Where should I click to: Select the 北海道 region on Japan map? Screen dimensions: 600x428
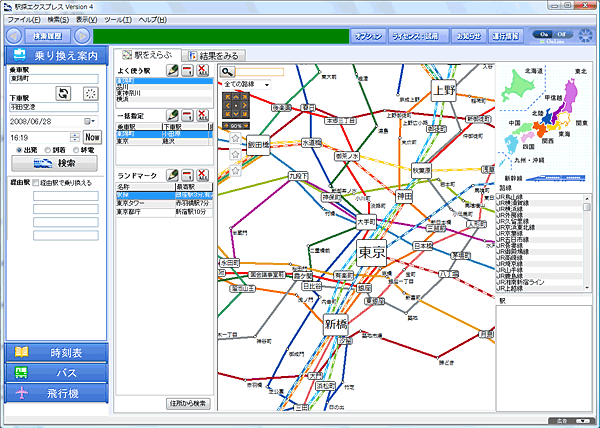pos(518,84)
